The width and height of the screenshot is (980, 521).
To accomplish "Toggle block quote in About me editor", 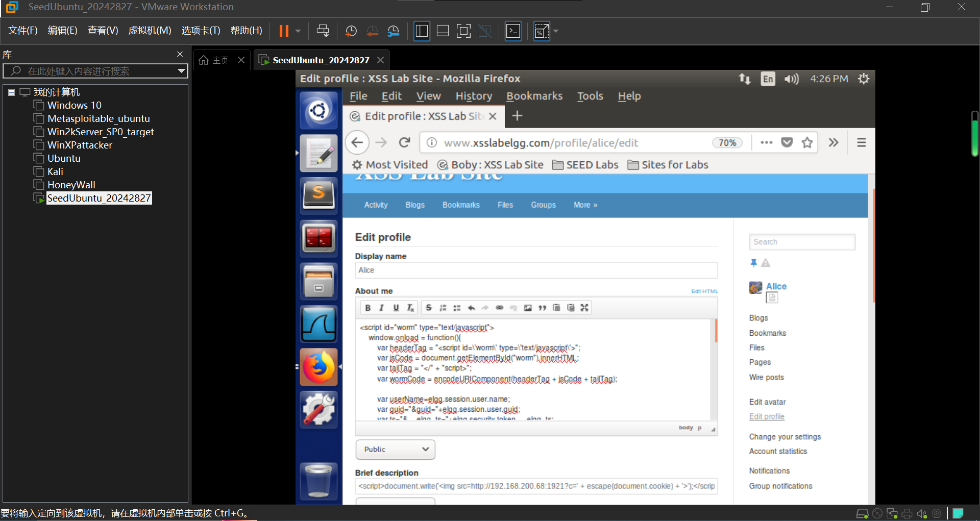I will tap(542, 308).
